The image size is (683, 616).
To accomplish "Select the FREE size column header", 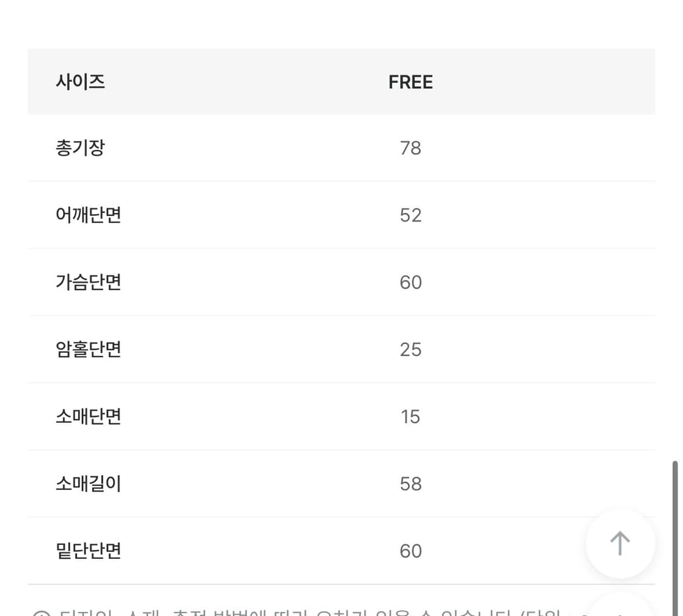I will [410, 81].
